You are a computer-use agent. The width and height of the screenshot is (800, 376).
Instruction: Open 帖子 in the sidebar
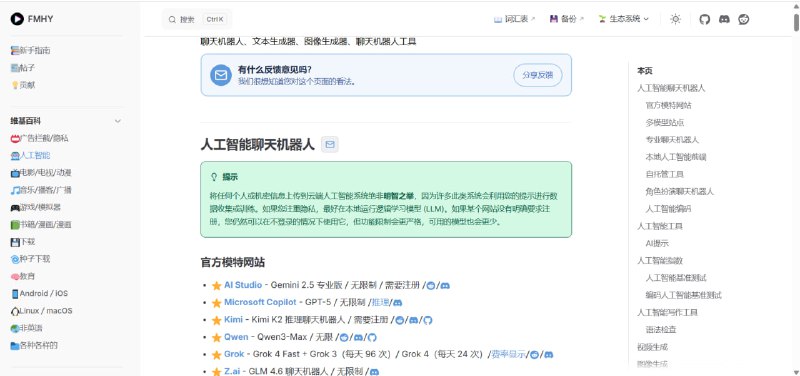[23, 68]
